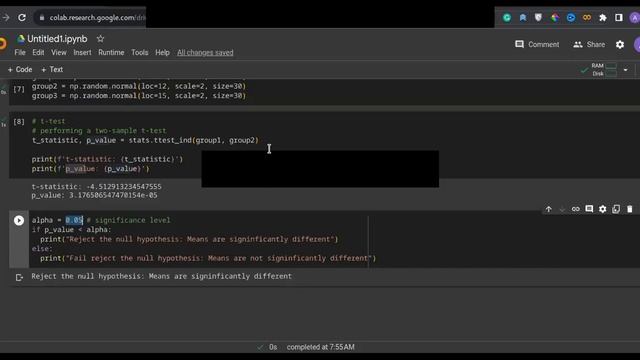Click the 'completed at 7:55AM' status text
This screenshot has height=360, width=640.
click(x=320, y=347)
